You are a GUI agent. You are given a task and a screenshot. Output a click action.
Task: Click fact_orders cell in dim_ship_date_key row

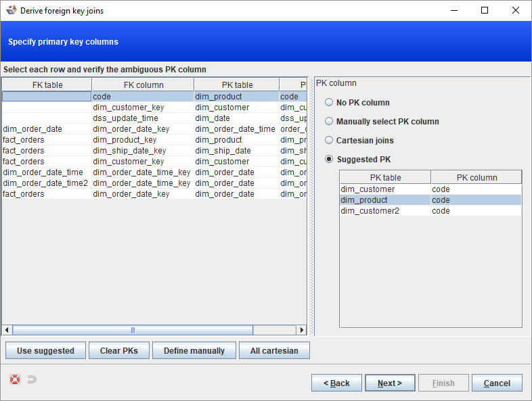click(47, 151)
